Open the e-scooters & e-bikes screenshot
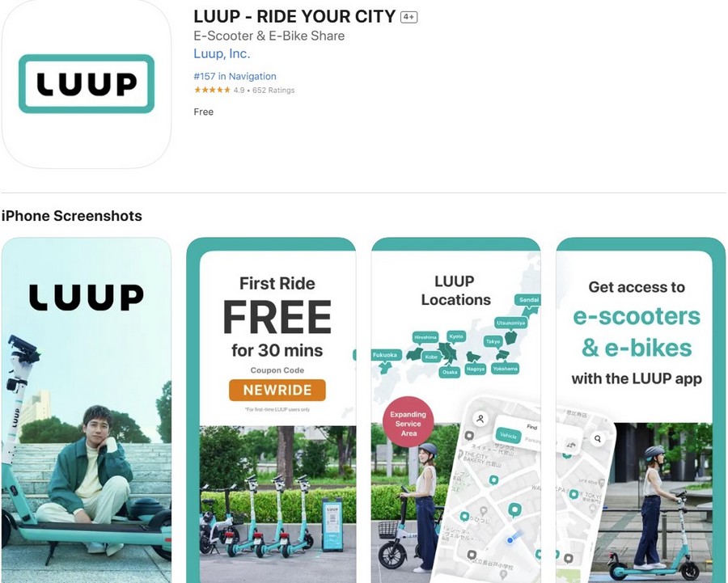The width and height of the screenshot is (728, 583). click(641, 410)
